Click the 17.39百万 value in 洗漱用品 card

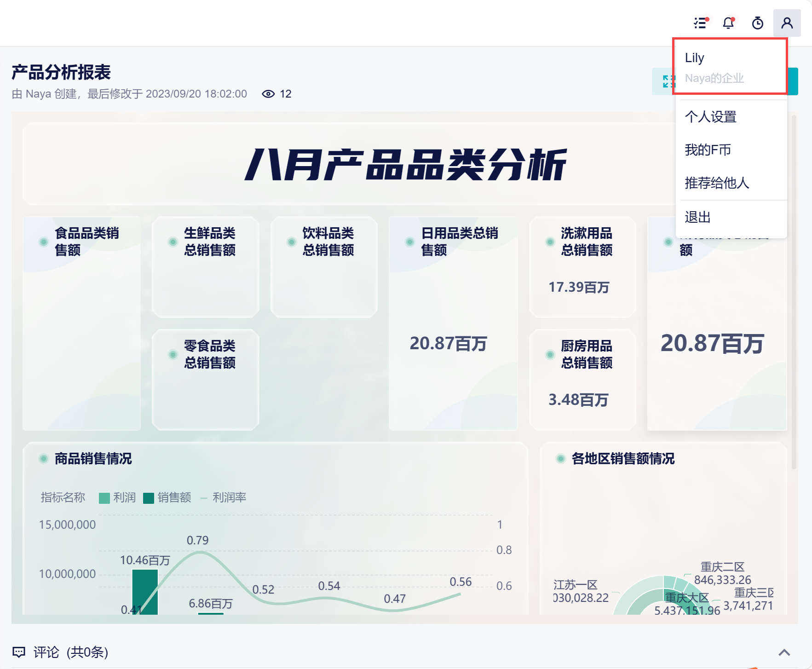click(x=579, y=288)
